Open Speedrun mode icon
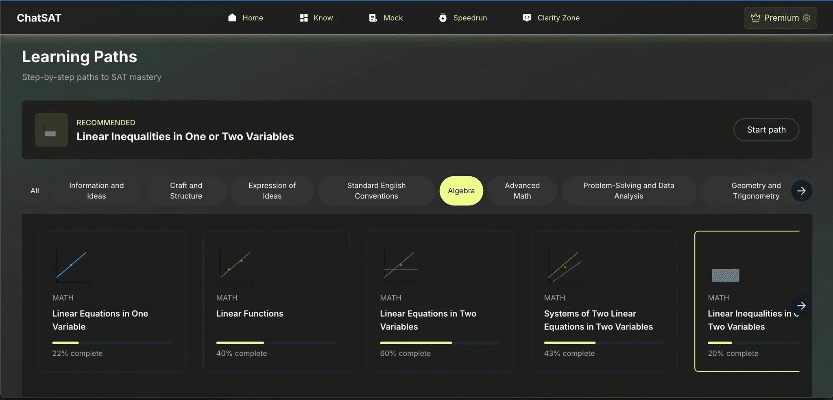 (x=443, y=18)
